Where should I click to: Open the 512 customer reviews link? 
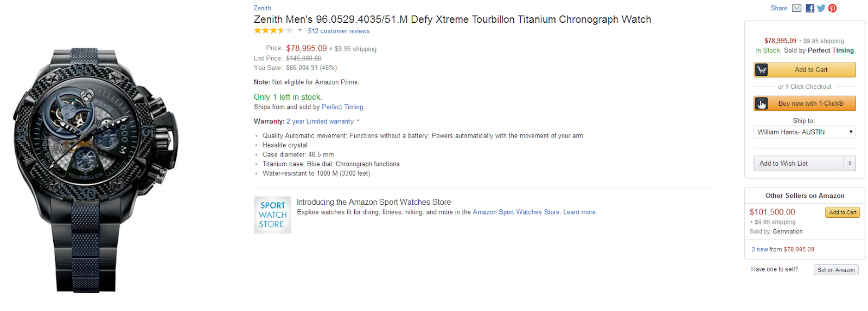click(x=339, y=31)
